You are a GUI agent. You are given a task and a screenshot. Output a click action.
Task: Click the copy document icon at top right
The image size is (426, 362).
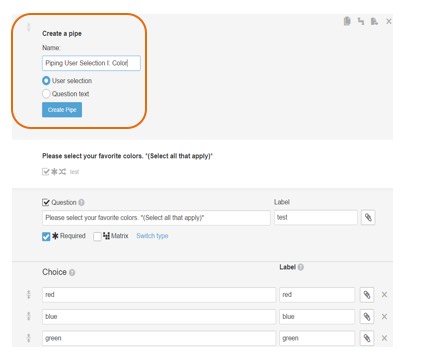[x=347, y=21]
